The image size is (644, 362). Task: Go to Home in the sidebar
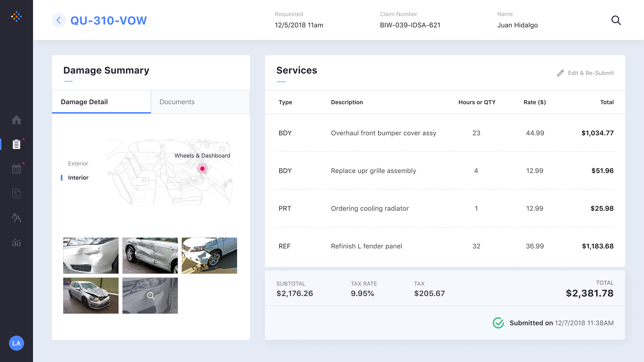(16, 120)
